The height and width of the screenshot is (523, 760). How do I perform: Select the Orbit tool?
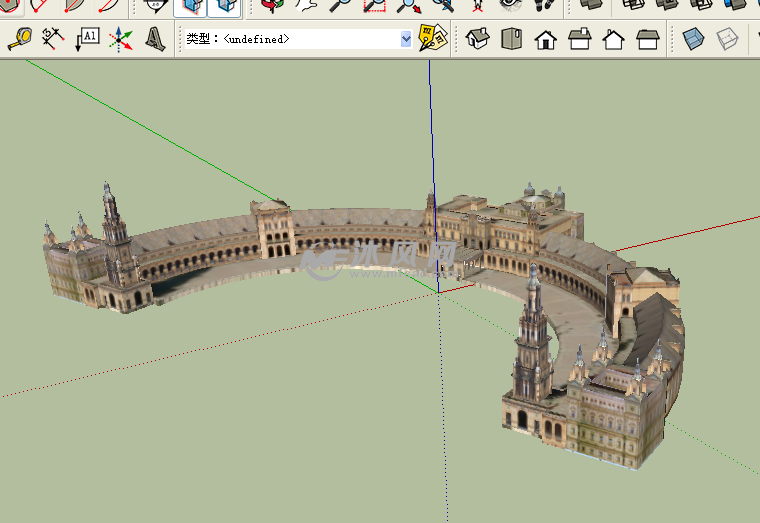pos(273,6)
